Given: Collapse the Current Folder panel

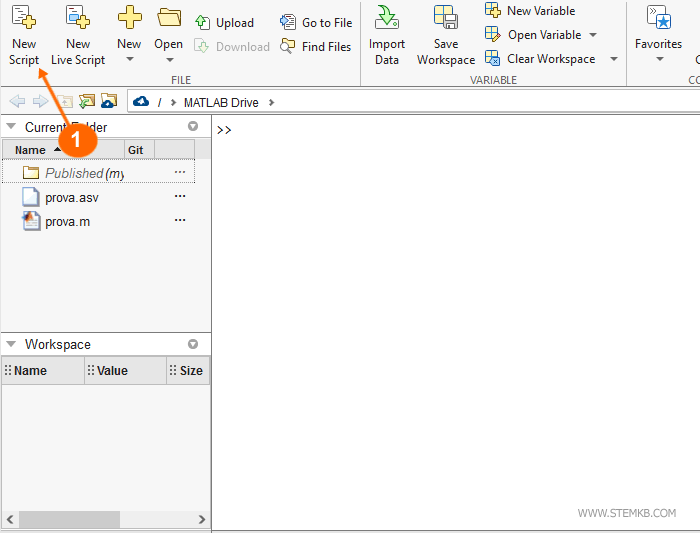Looking at the screenshot, I should click(11, 127).
